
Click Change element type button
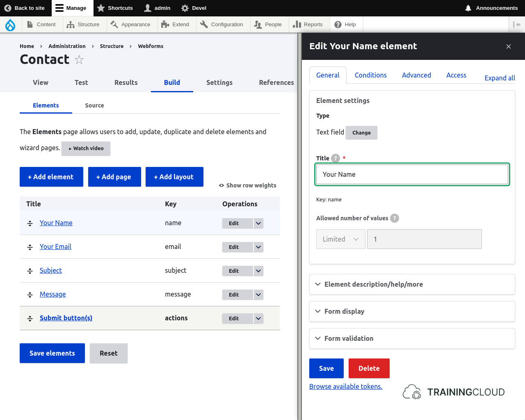pos(361,132)
